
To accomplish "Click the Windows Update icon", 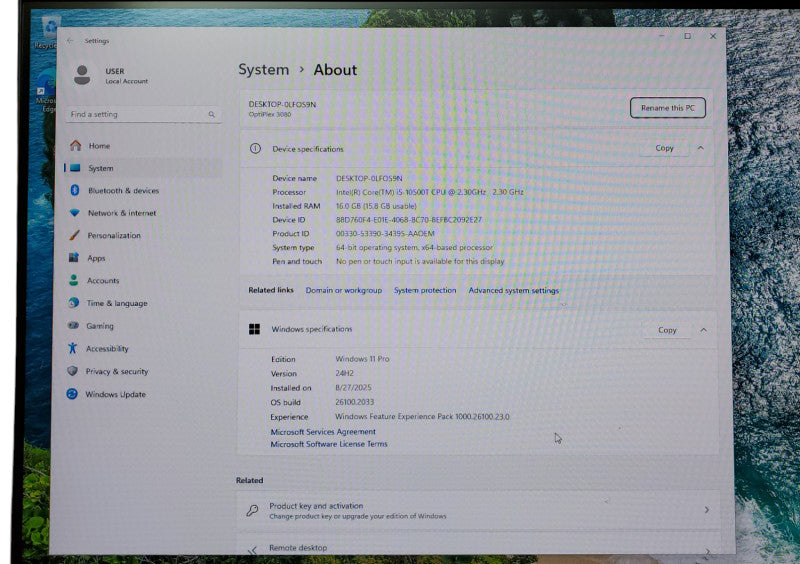I will click(x=72, y=394).
